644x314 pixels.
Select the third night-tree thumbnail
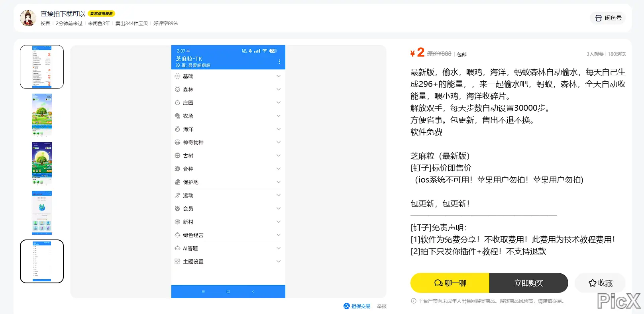pos(42,164)
